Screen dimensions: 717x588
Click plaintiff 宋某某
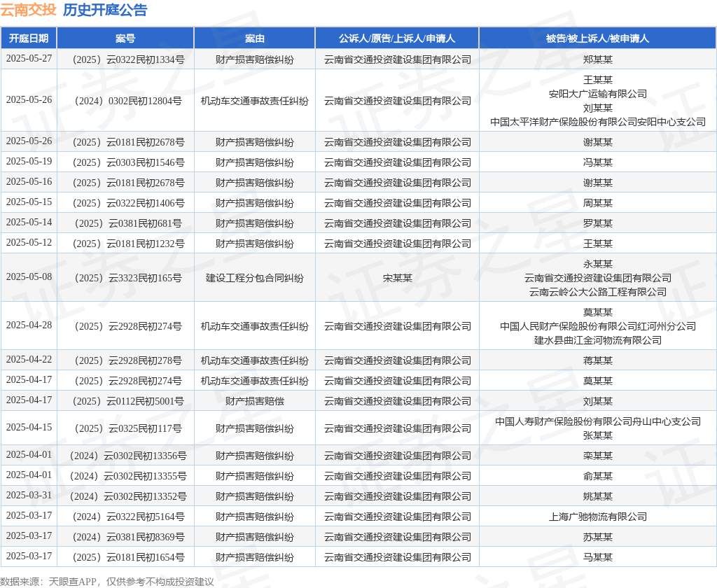coord(397,278)
